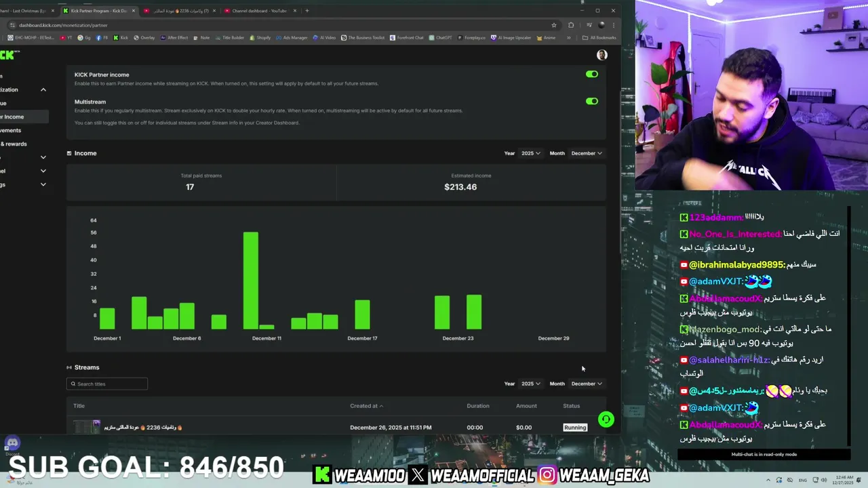Open the Forefront Chat bookmark
This screenshot has height=488, width=868.
point(407,38)
